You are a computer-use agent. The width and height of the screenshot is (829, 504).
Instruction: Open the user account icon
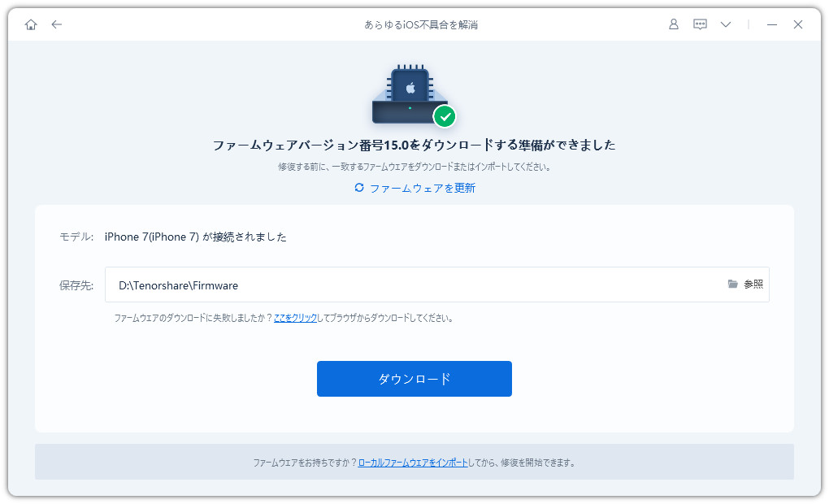coord(674,24)
